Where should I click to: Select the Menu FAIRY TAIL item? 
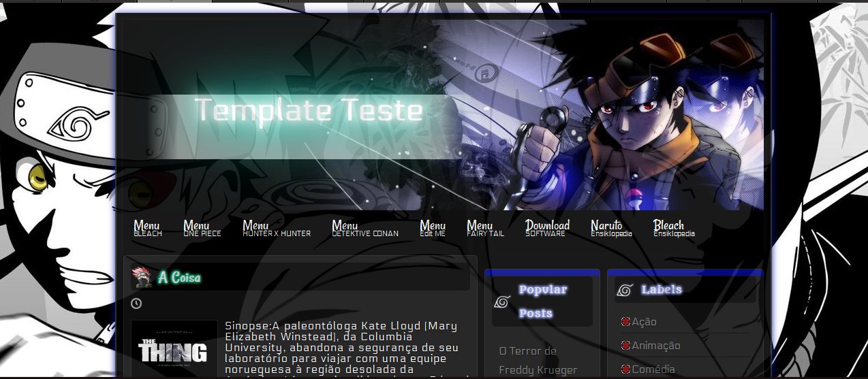click(x=486, y=229)
